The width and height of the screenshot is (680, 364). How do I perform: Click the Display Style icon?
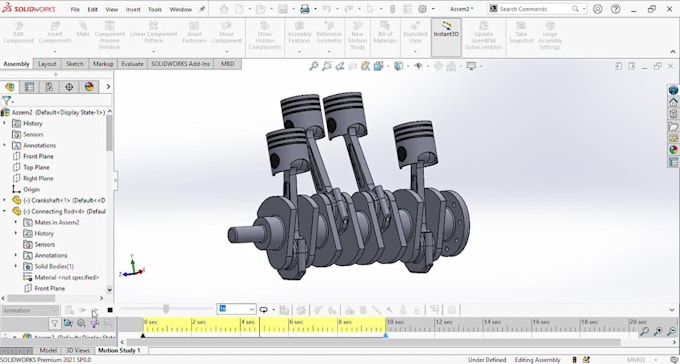[x=398, y=66]
